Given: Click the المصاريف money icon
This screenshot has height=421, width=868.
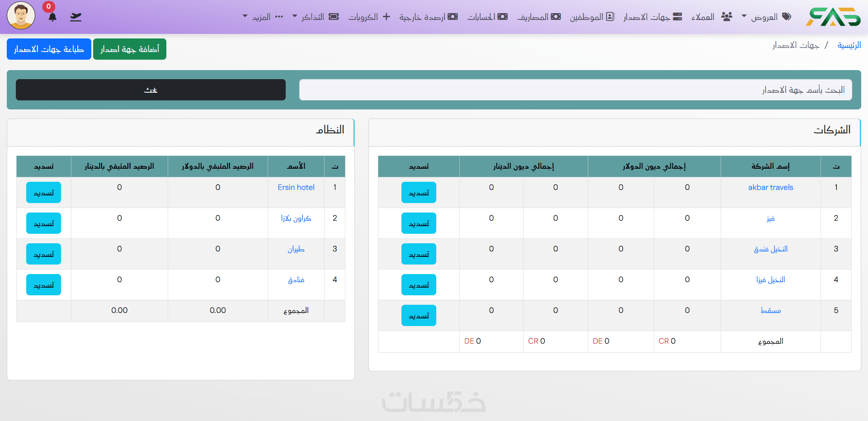Looking at the screenshot, I should coord(556,17).
